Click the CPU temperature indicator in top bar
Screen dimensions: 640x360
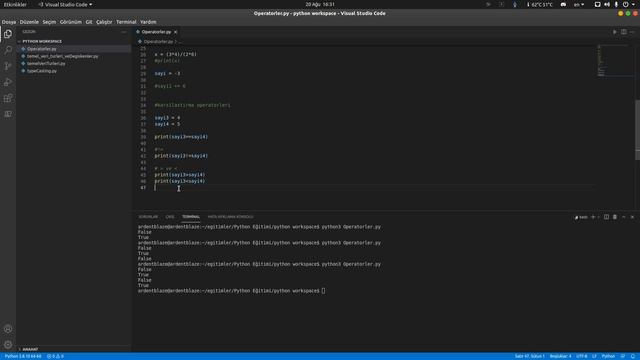click(x=540, y=4)
